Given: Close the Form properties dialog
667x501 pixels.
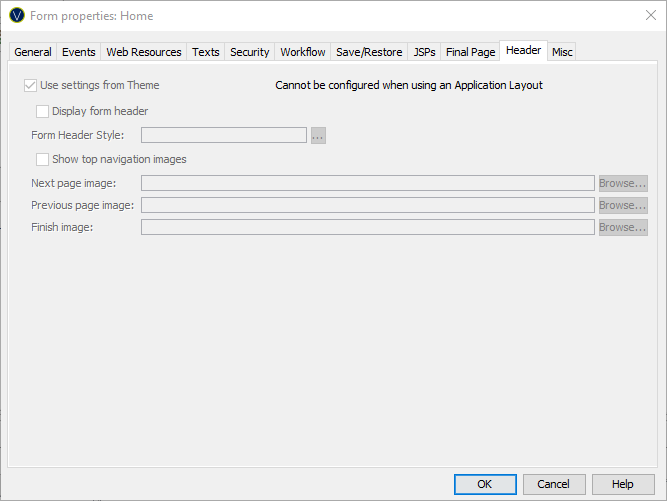Looking at the screenshot, I should [x=650, y=16].
